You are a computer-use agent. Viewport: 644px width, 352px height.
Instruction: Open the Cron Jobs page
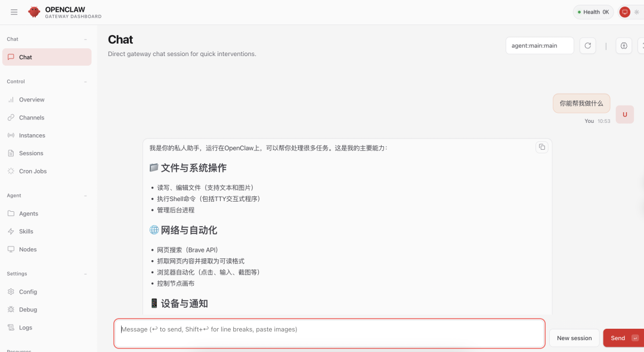click(x=32, y=171)
